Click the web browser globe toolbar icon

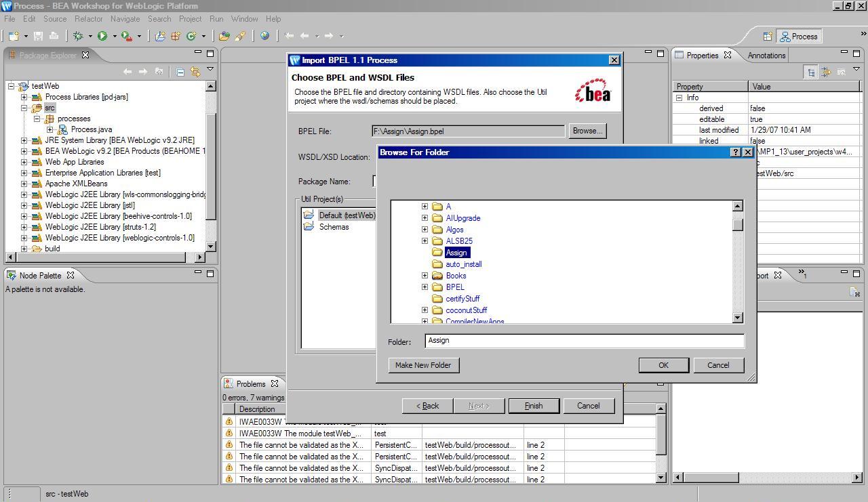pos(264,36)
